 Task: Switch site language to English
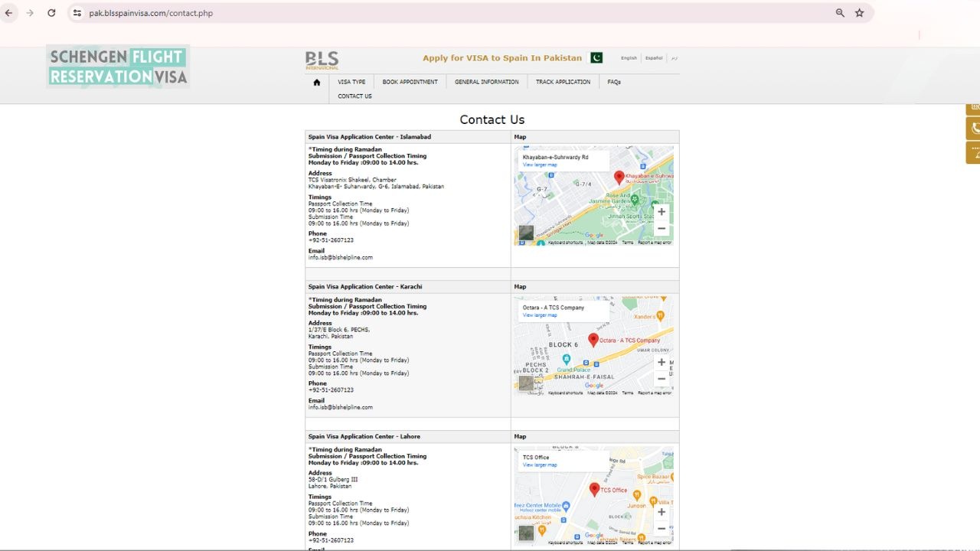629,58
